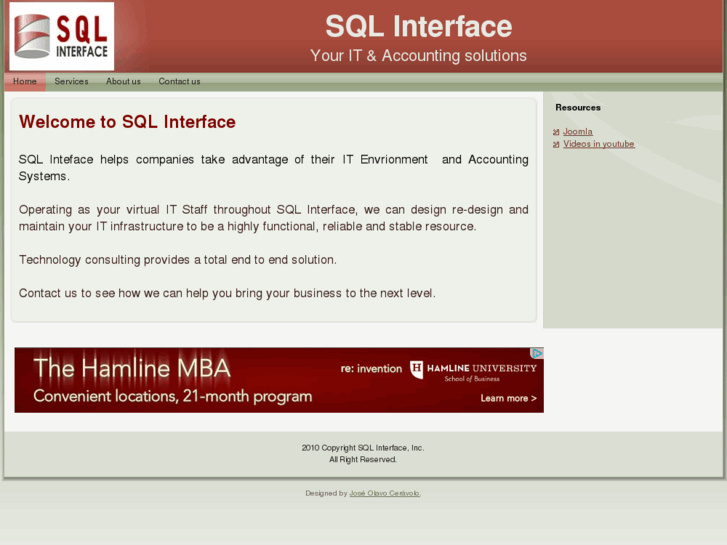Open the Home menu item
Viewport: 727px width, 545px height.
[x=25, y=81]
